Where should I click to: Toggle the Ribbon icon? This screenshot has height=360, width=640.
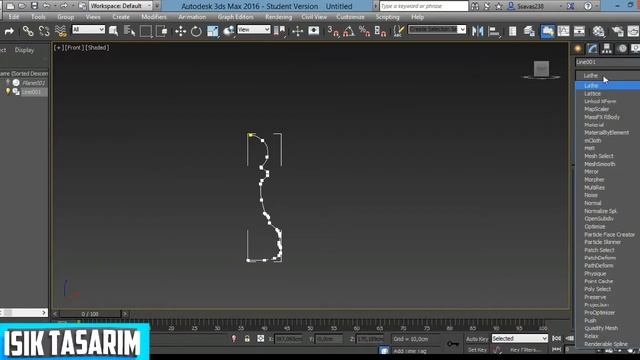point(547,31)
